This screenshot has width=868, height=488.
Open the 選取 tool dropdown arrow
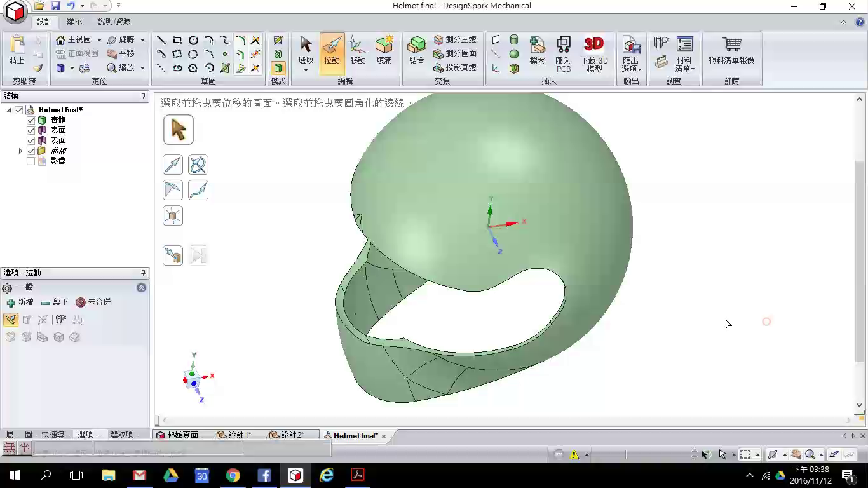[x=306, y=70]
